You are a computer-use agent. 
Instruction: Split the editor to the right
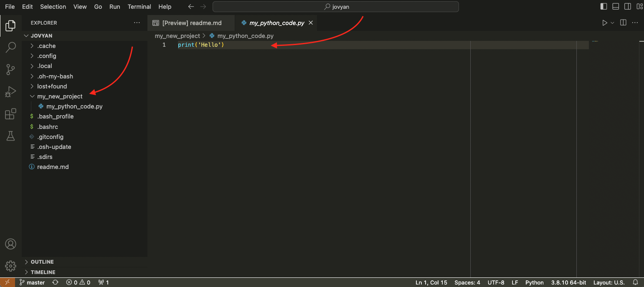point(623,23)
